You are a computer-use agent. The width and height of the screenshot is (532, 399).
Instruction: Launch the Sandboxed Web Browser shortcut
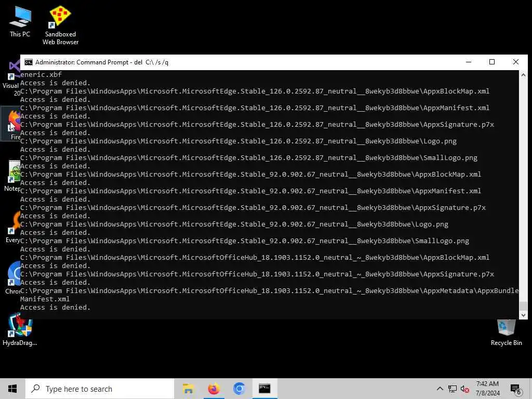point(60,25)
